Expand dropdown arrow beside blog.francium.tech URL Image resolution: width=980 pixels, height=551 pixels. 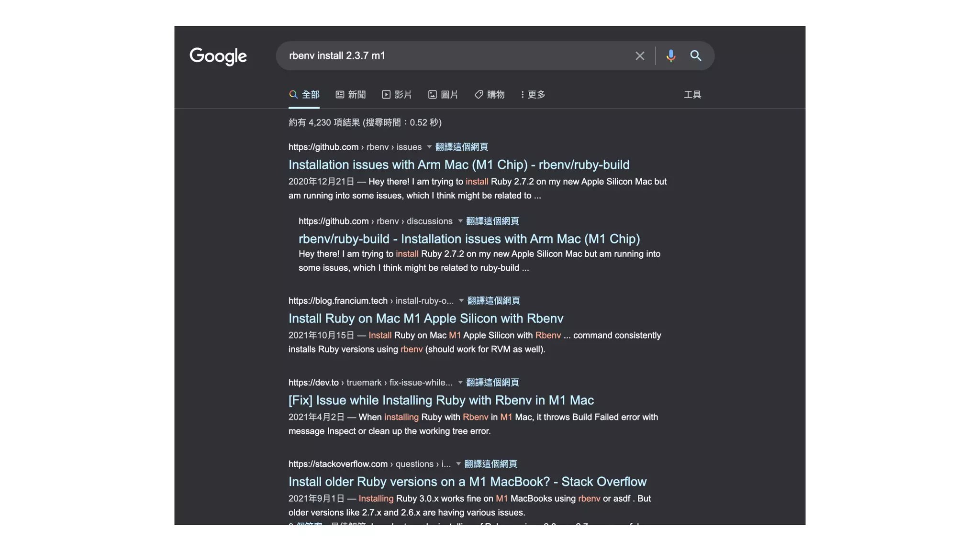[x=461, y=300]
